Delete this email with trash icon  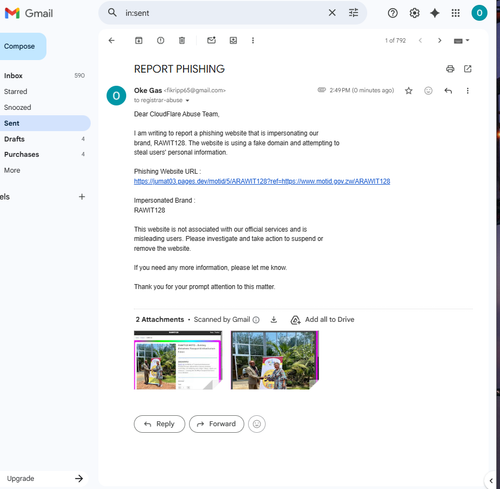click(x=182, y=40)
